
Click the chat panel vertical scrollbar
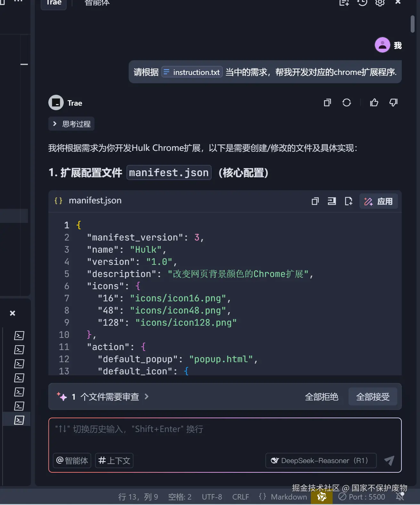tap(412, 24)
